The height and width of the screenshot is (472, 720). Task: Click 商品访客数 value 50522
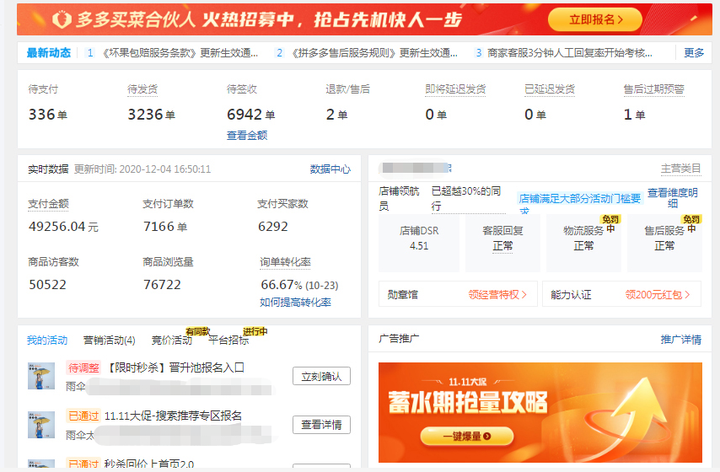click(x=47, y=285)
